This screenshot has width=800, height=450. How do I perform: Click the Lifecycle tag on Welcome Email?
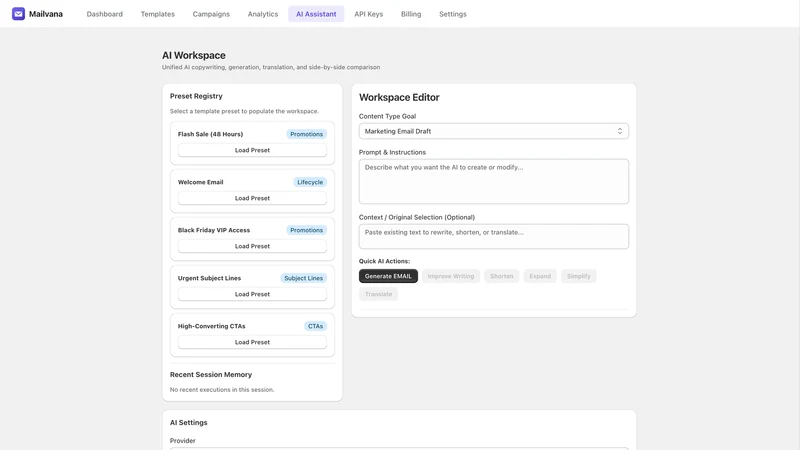pyautogui.click(x=310, y=182)
